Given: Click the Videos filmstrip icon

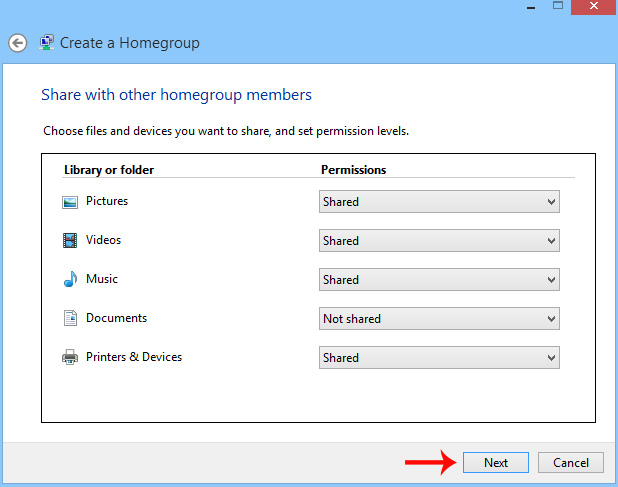Looking at the screenshot, I should (70, 241).
